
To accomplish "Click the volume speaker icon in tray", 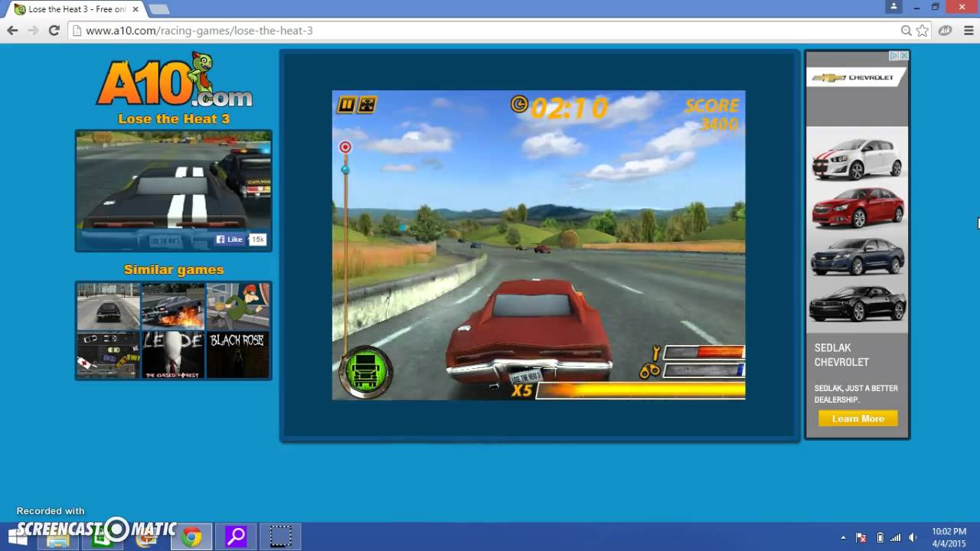I will point(913,537).
